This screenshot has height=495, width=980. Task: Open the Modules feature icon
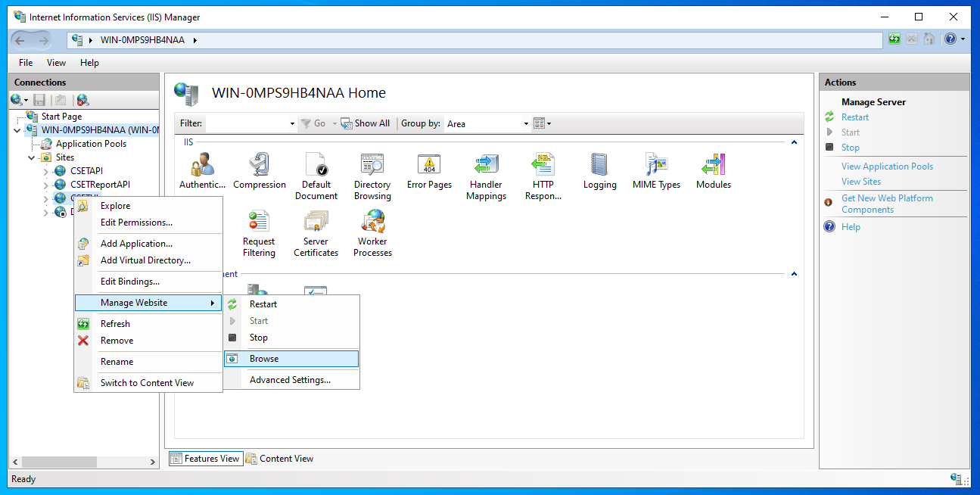714,171
